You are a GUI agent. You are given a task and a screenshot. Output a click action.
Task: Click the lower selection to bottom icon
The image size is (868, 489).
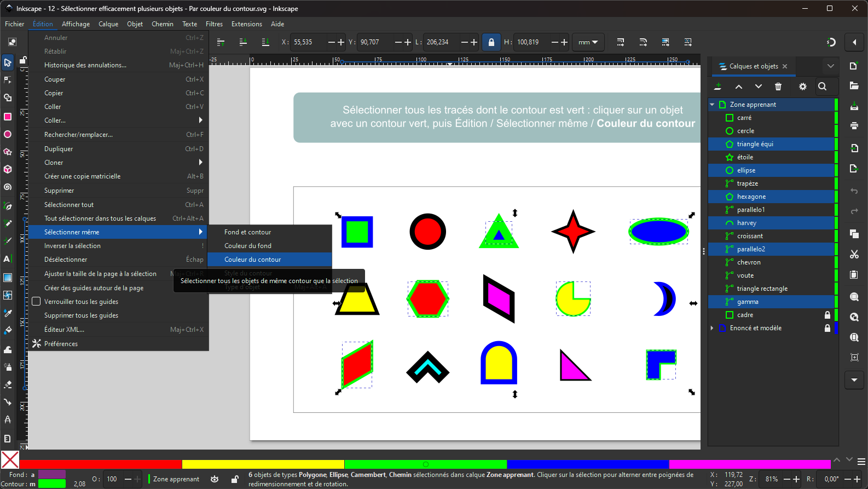pyautogui.click(x=265, y=42)
